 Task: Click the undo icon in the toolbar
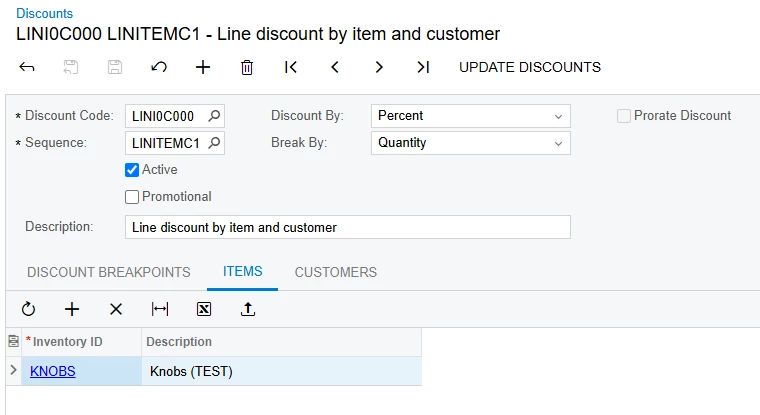click(x=159, y=67)
